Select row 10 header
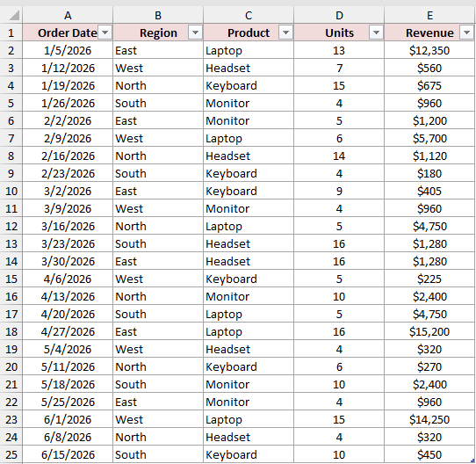The width and height of the screenshot is (476, 464). (x=11, y=191)
